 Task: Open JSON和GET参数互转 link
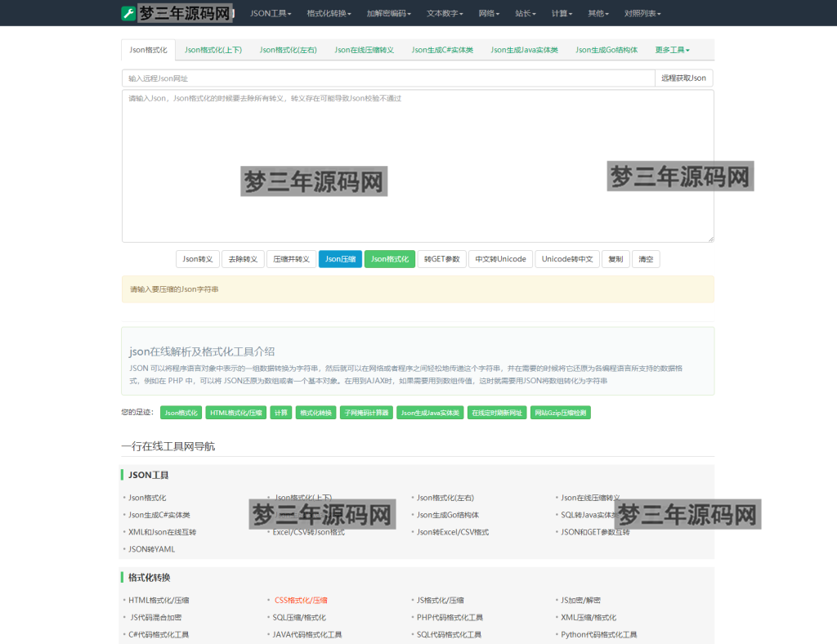(x=595, y=531)
